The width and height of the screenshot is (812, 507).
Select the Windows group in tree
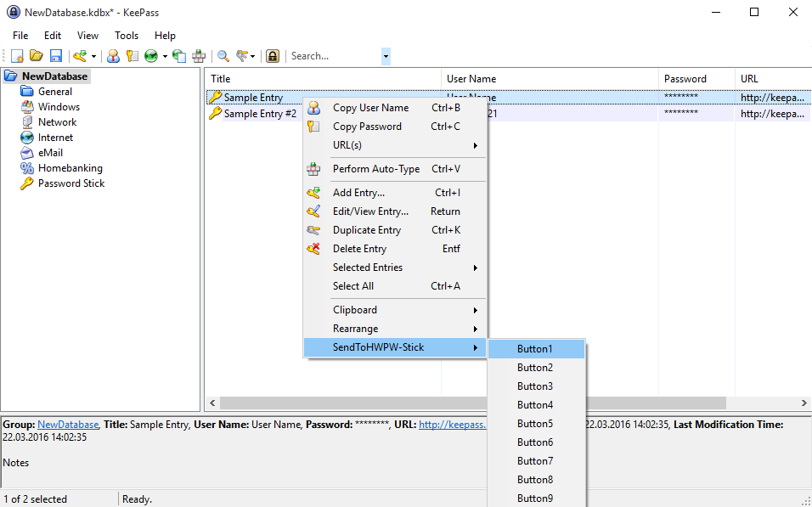tap(59, 107)
